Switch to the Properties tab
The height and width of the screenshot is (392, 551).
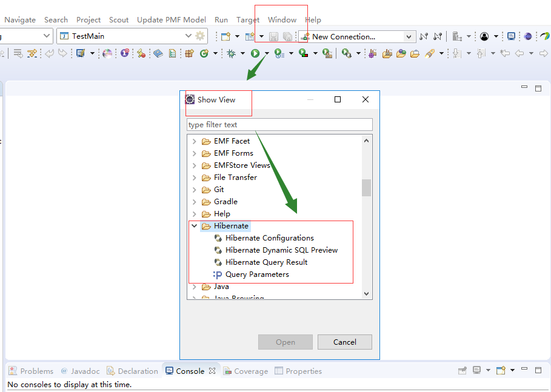click(298, 371)
